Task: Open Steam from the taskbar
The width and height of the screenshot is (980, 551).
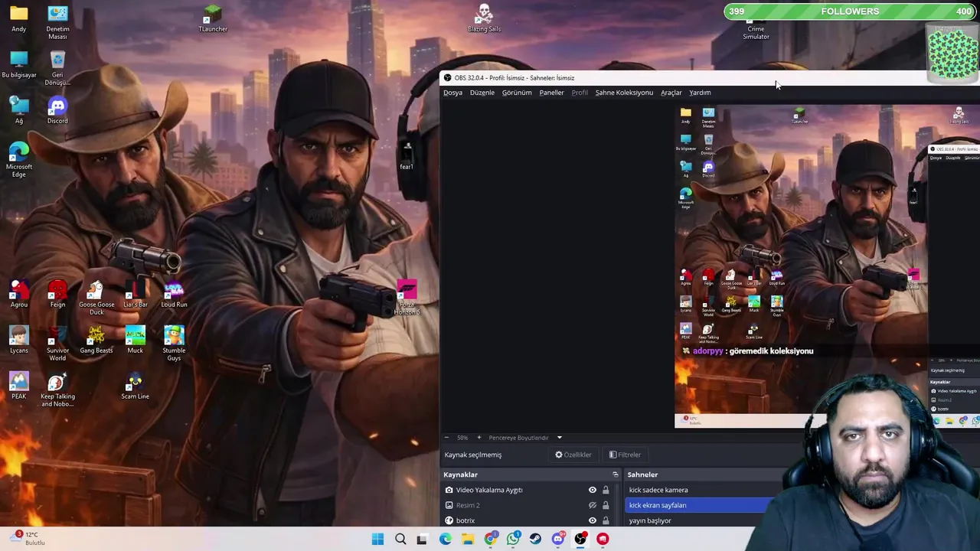Action: [535, 539]
